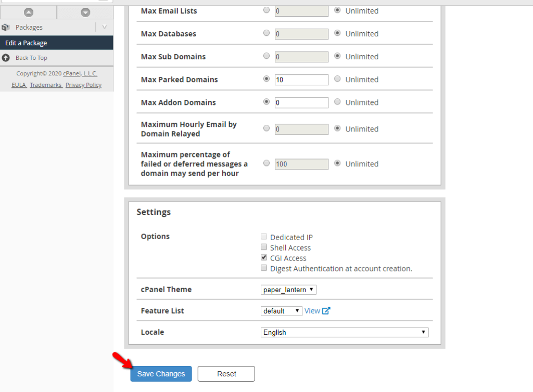Click the Feature List label
Image resolution: width=533 pixels, height=392 pixels.
coord(162,311)
